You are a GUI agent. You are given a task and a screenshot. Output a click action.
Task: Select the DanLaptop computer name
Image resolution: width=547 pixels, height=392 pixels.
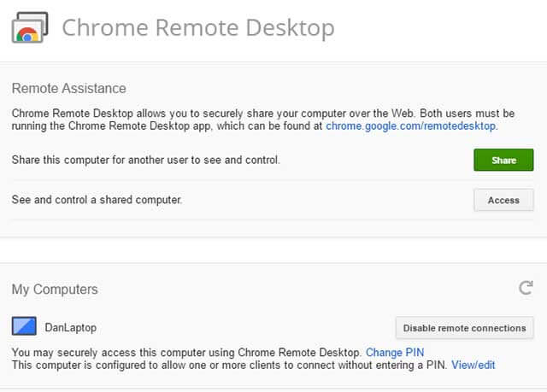tap(71, 328)
